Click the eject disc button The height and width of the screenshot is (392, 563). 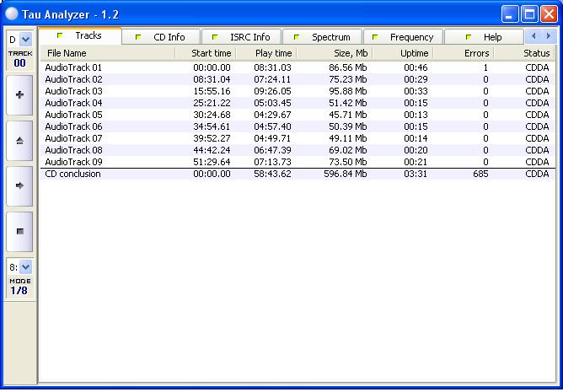19,141
